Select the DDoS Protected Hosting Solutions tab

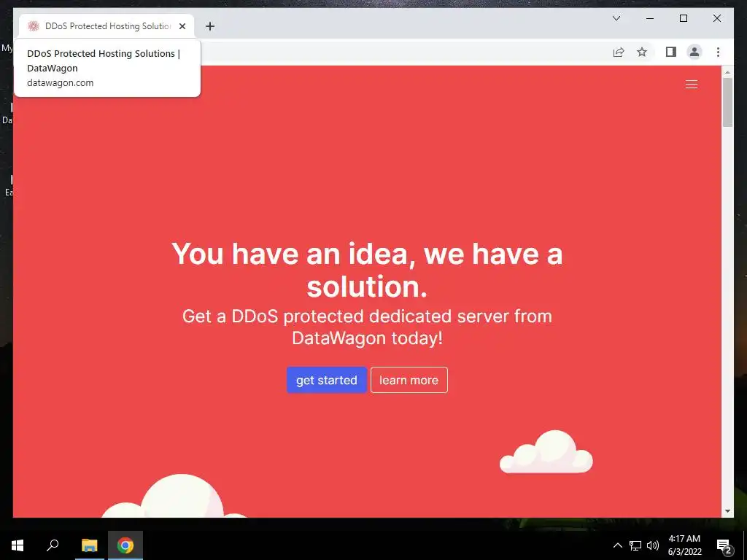107,26
